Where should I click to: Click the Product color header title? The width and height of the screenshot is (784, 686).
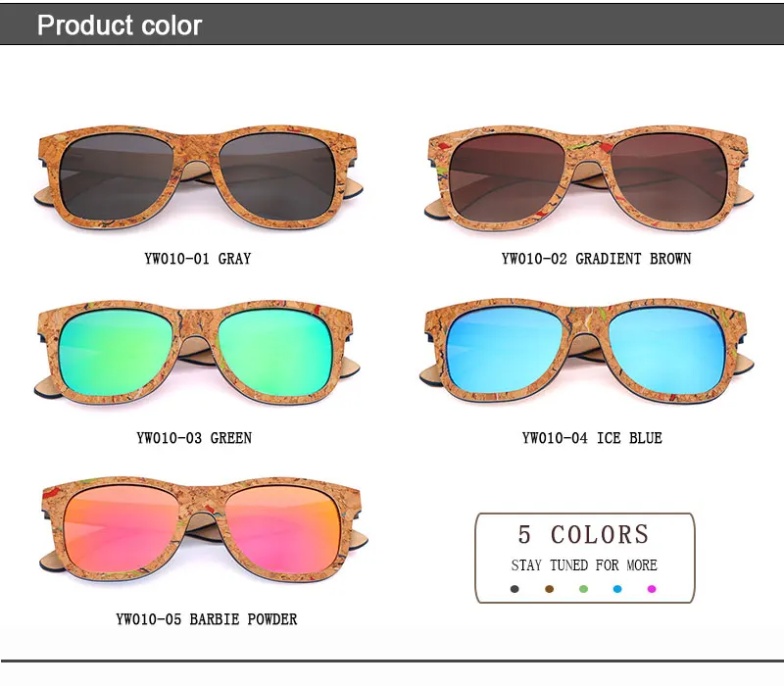(120, 25)
